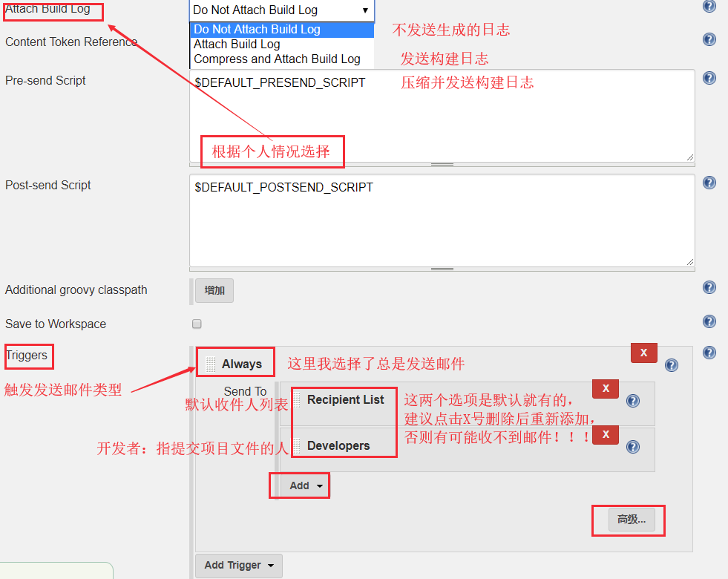The width and height of the screenshot is (728, 579).
Task: Choose 'Compress and Attach Build Log' option
Action: 282,59
